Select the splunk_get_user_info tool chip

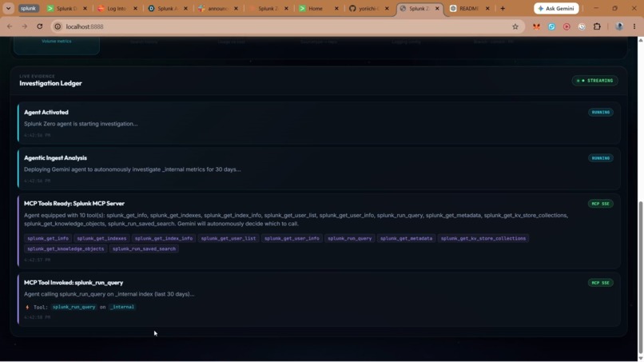292,238
